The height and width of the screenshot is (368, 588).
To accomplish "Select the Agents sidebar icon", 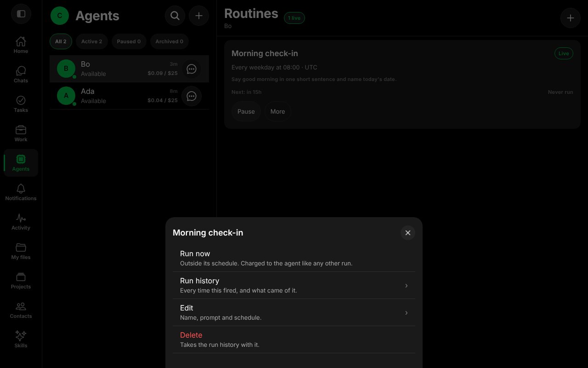I will pos(21,163).
